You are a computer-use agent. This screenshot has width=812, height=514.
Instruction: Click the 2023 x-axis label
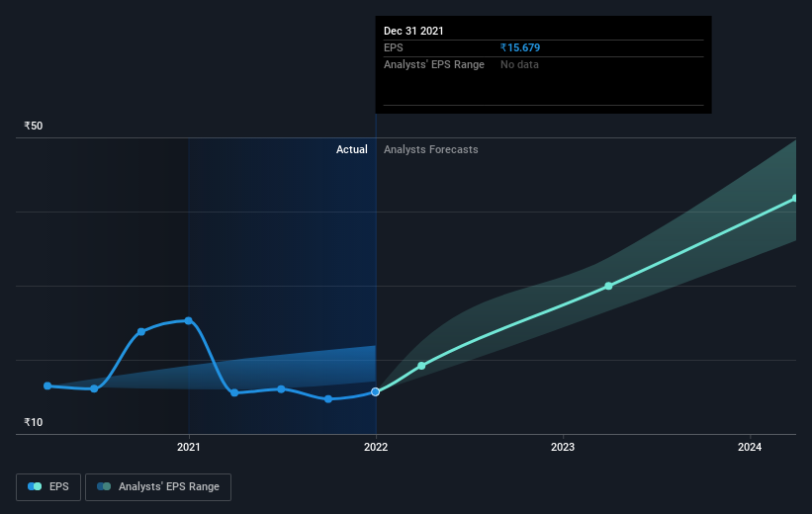[x=563, y=447]
